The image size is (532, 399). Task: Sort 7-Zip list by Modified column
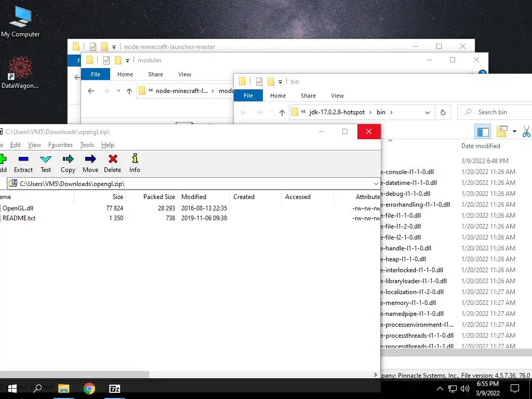pyautogui.click(x=204, y=197)
